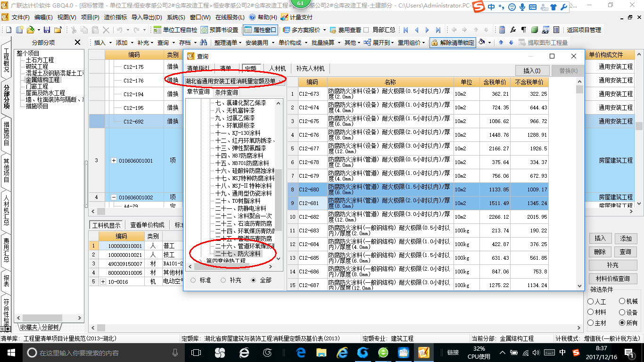Open Windows Start menu
The width and height of the screenshot is (644, 362).
coord(11,352)
